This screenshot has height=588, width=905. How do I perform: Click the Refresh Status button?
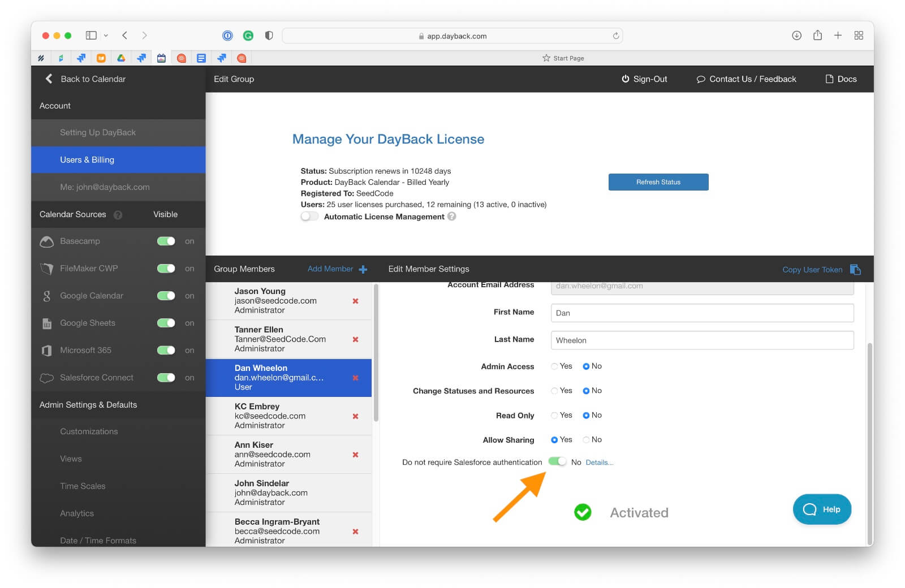(658, 182)
